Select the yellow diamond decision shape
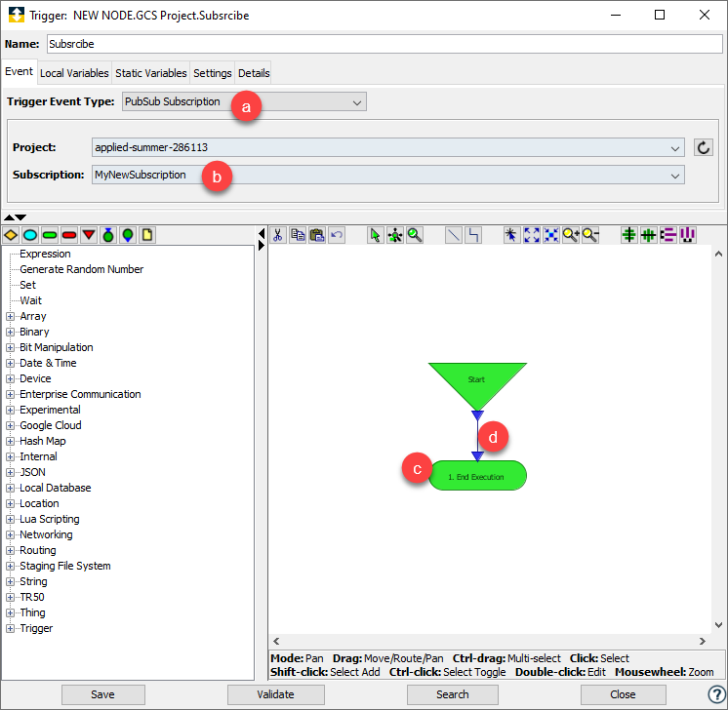This screenshot has width=728, height=710. pos(11,235)
